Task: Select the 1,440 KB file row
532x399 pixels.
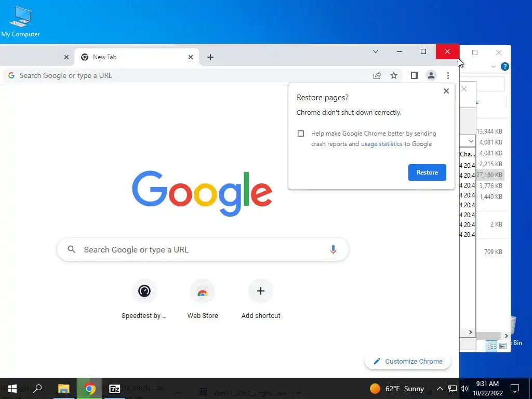Action: 490,197
